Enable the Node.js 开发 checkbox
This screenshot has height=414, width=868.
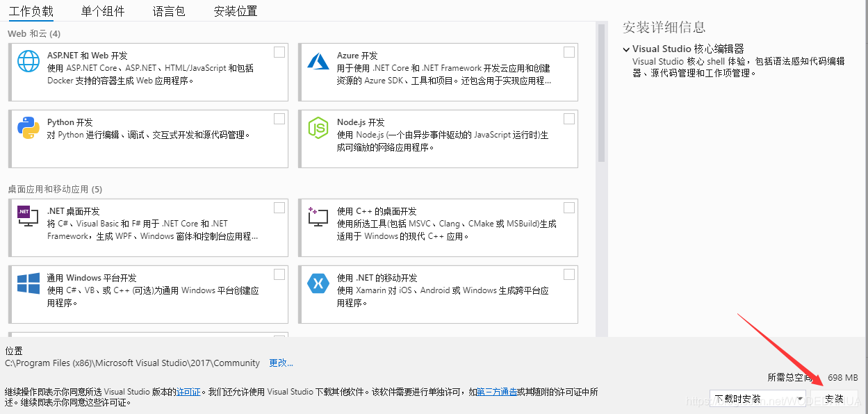(568, 119)
